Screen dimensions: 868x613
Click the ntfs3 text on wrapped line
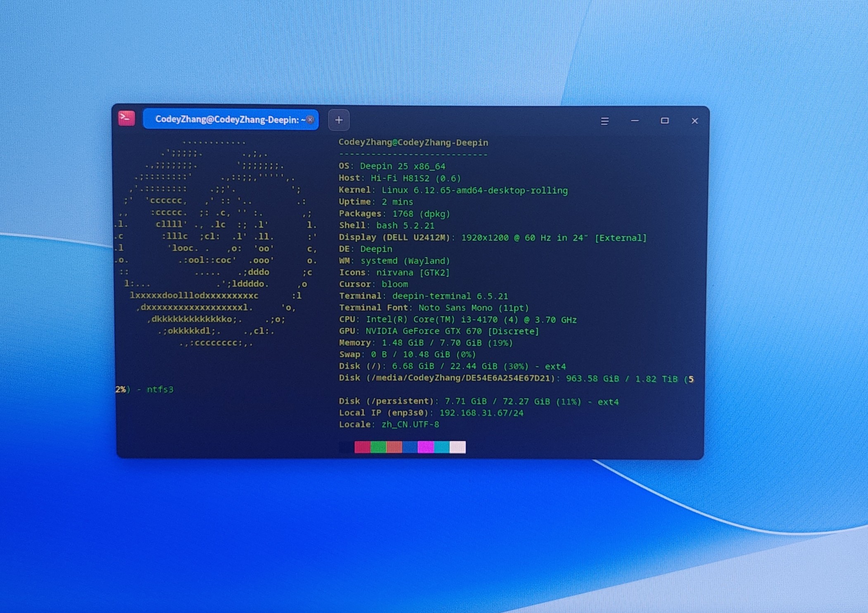(160, 390)
